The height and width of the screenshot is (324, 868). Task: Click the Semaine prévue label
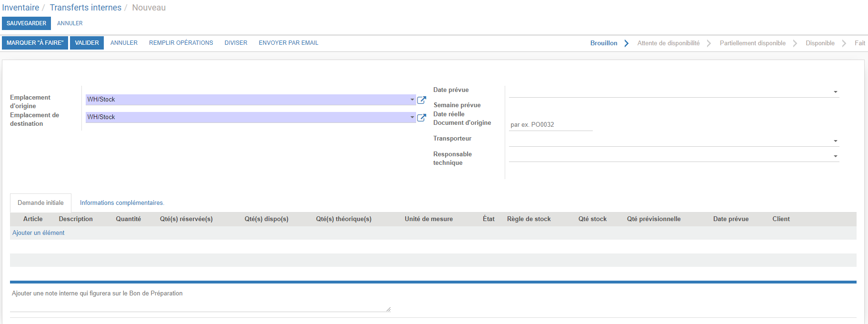(x=457, y=105)
